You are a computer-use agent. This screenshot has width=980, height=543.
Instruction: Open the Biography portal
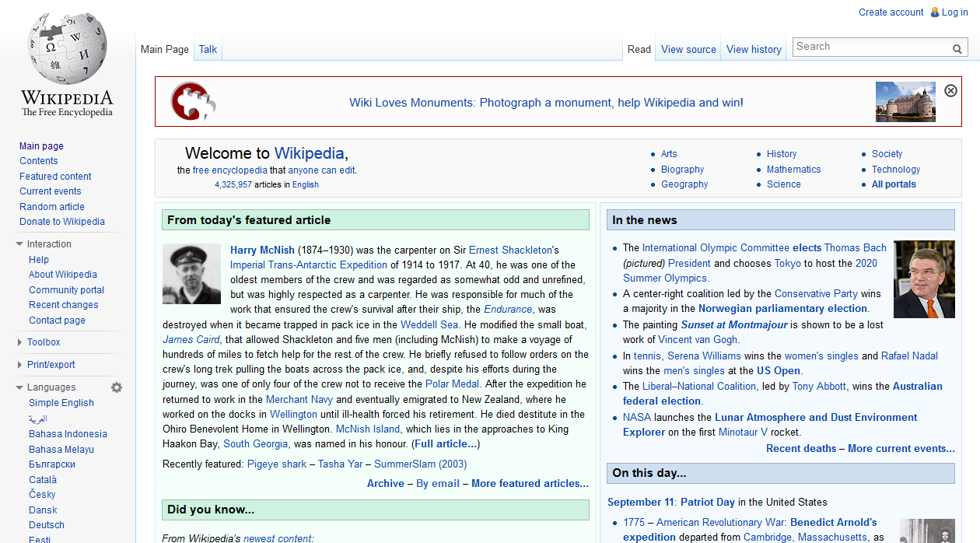683,170
